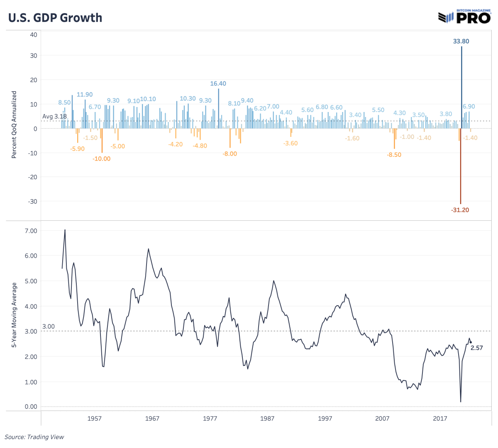Click the 5-Year Moving Average axis title
This screenshot has height=448, width=498.
(14, 315)
